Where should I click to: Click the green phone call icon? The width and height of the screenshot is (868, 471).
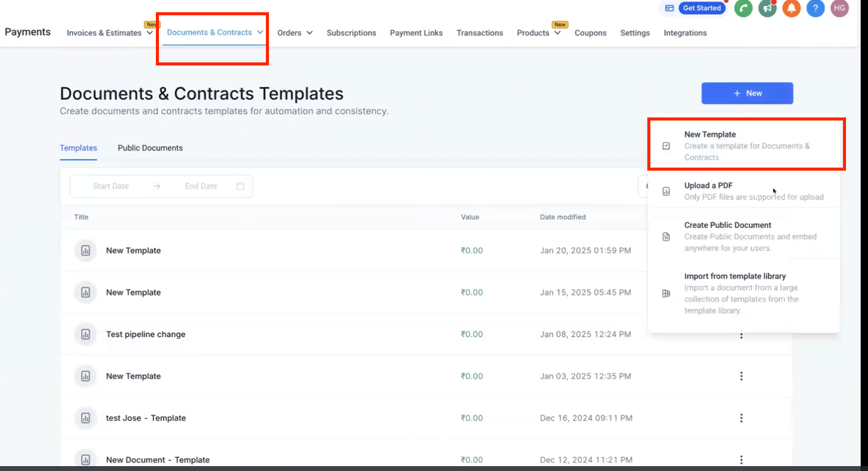(x=743, y=9)
